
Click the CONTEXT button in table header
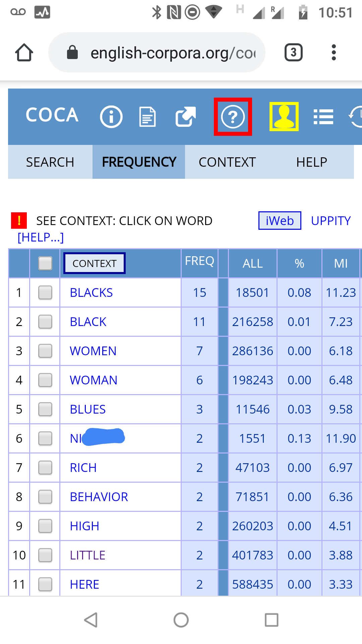[95, 263]
